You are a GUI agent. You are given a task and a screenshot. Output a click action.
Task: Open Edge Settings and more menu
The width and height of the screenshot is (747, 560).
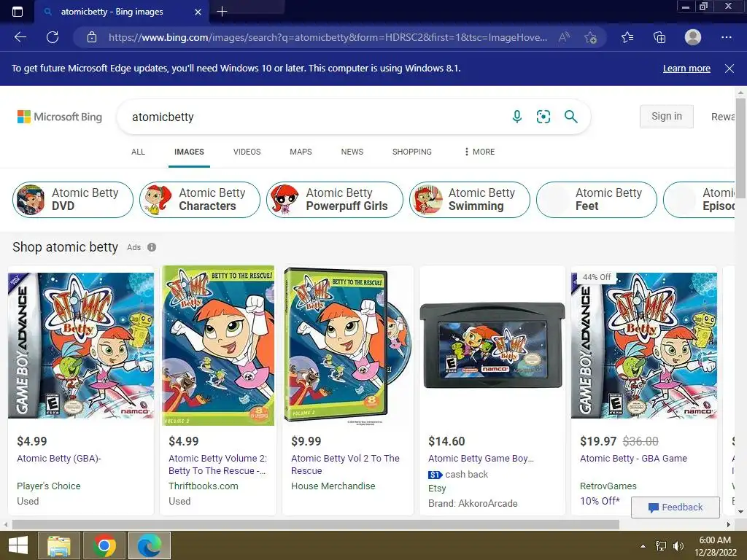coord(727,37)
